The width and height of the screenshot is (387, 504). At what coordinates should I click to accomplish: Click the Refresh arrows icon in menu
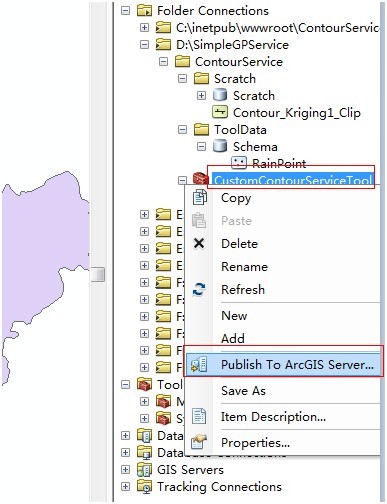[199, 290]
